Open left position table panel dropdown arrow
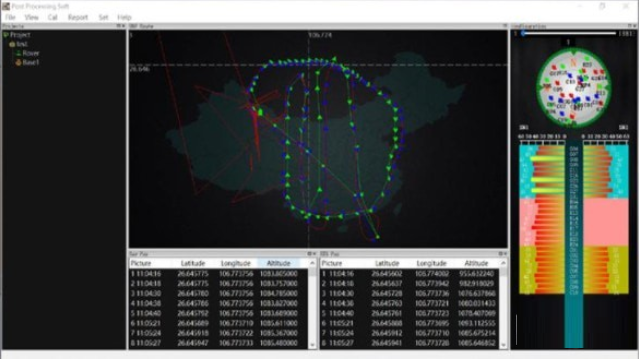Screen dimensions: 639x360 pyautogui.click(x=314, y=254)
